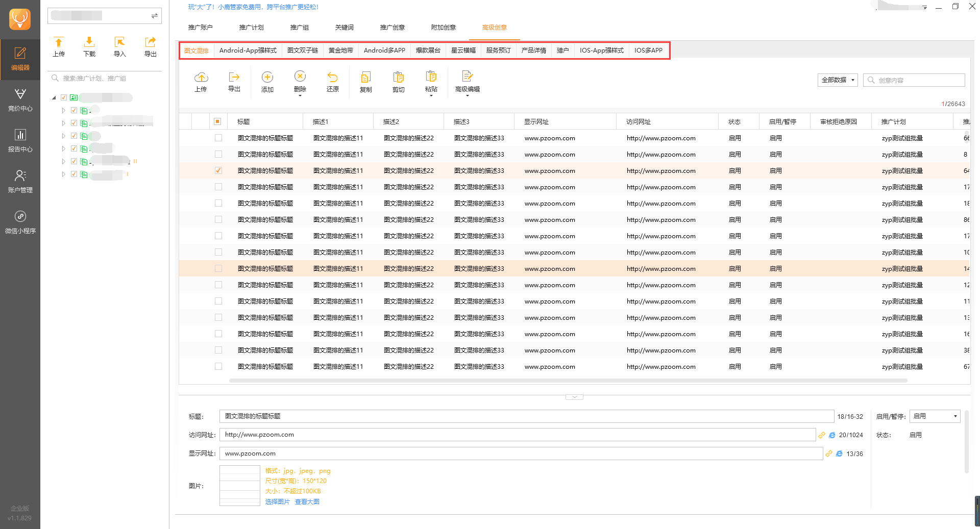The width and height of the screenshot is (980, 529).
Task: Toggle the root account tree checkbox
Action: click(64, 97)
